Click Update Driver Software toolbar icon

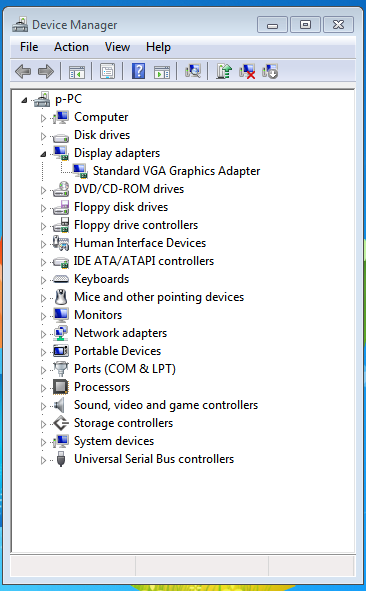point(224,71)
